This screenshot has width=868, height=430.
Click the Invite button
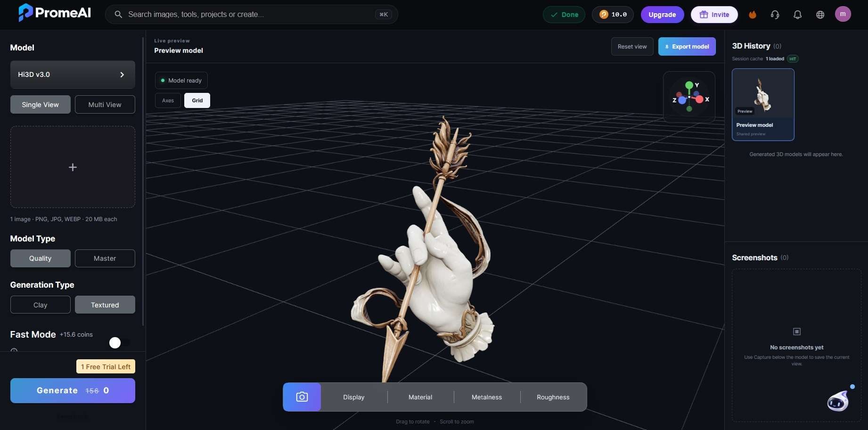click(x=714, y=15)
